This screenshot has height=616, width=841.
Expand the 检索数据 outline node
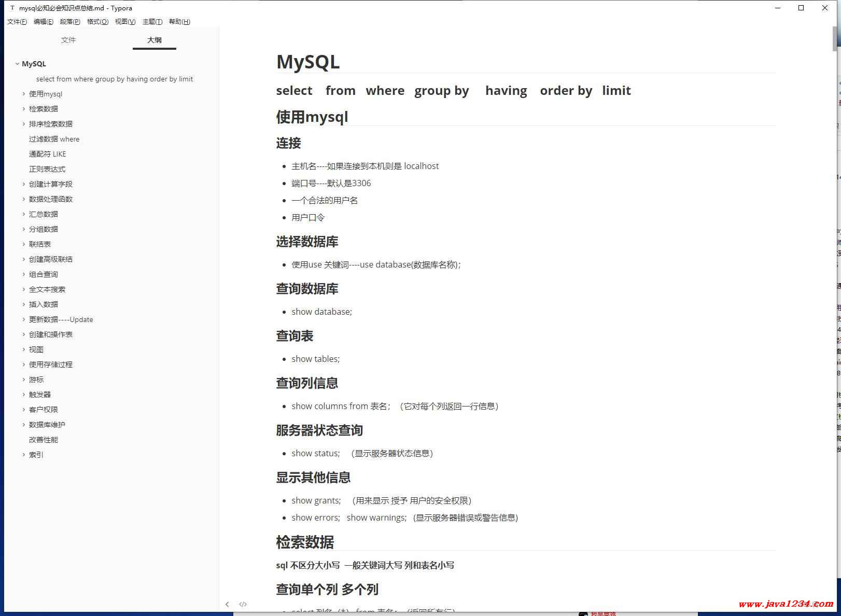click(24, 109)
